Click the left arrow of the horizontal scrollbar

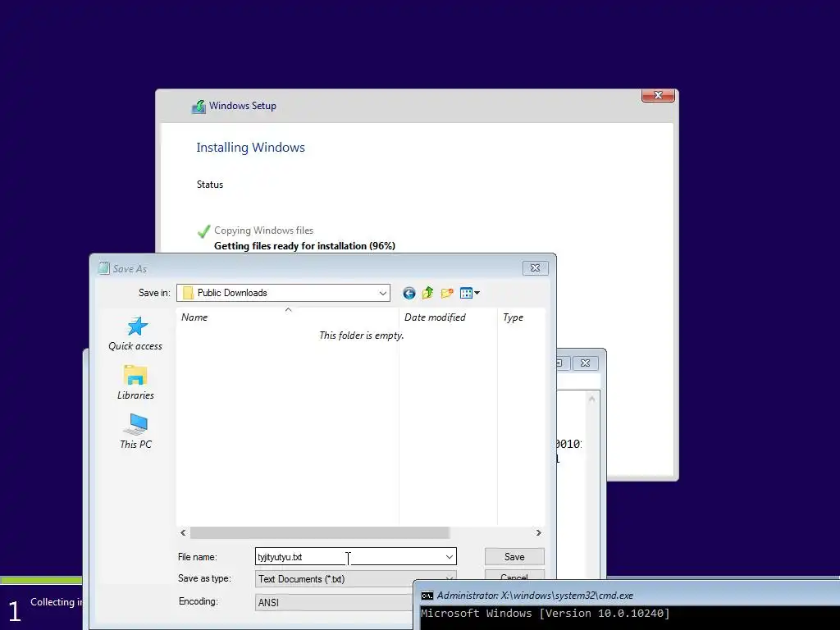click(x=183, y=532)
